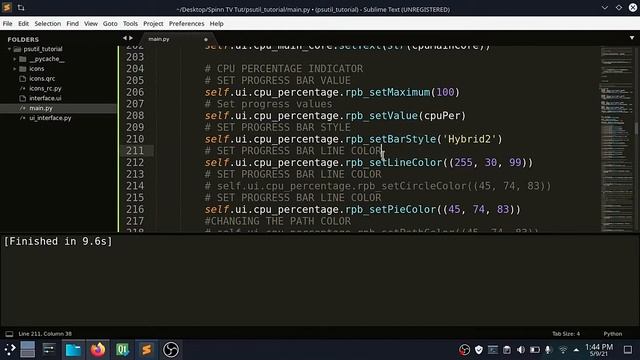This screenshot has height=360, width=640.
Task: Click the rpb_setValue(cpuPer) line
Action: tap(335, 116)
